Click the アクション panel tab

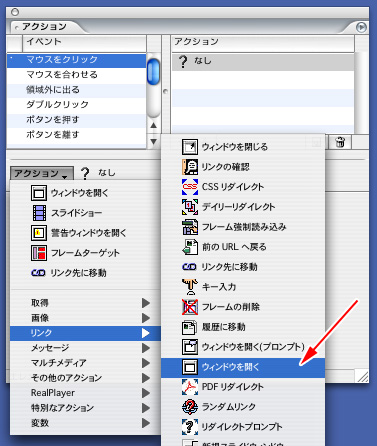pyautogui.click(x=44, y=26)
